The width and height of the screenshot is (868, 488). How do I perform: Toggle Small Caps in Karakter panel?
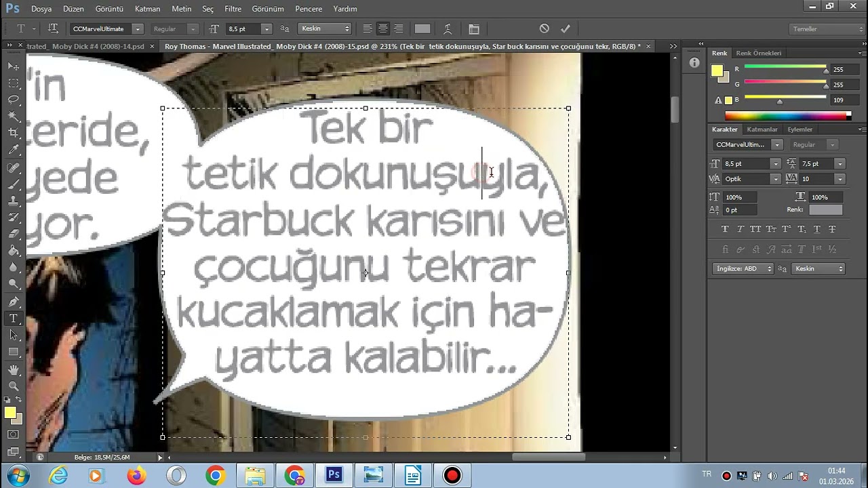(x=771, y=229)
